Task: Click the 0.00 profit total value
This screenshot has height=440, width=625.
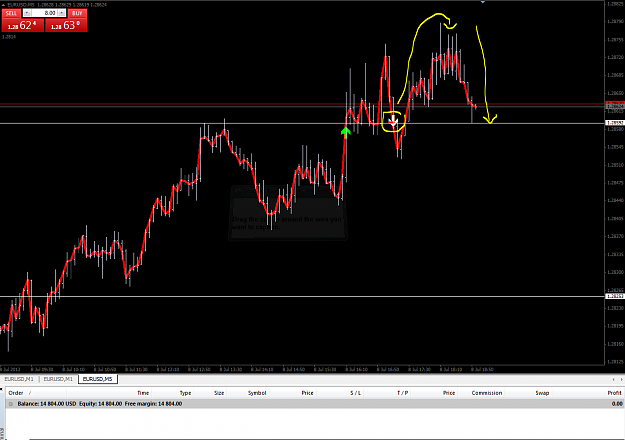Action: [617, 404]
